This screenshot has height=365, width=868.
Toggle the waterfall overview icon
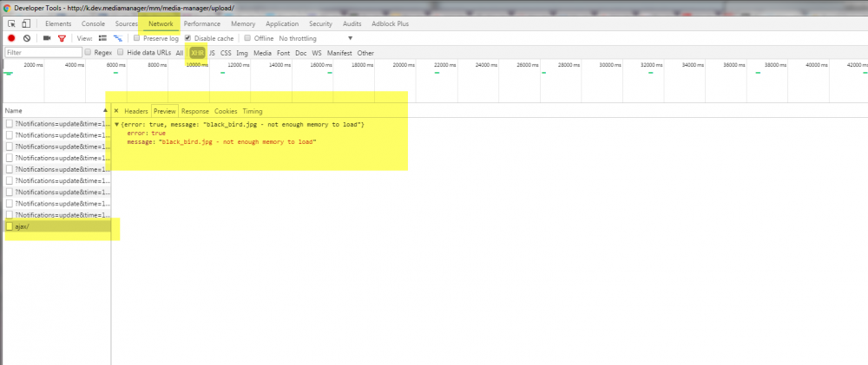click(x=118, y=38)
